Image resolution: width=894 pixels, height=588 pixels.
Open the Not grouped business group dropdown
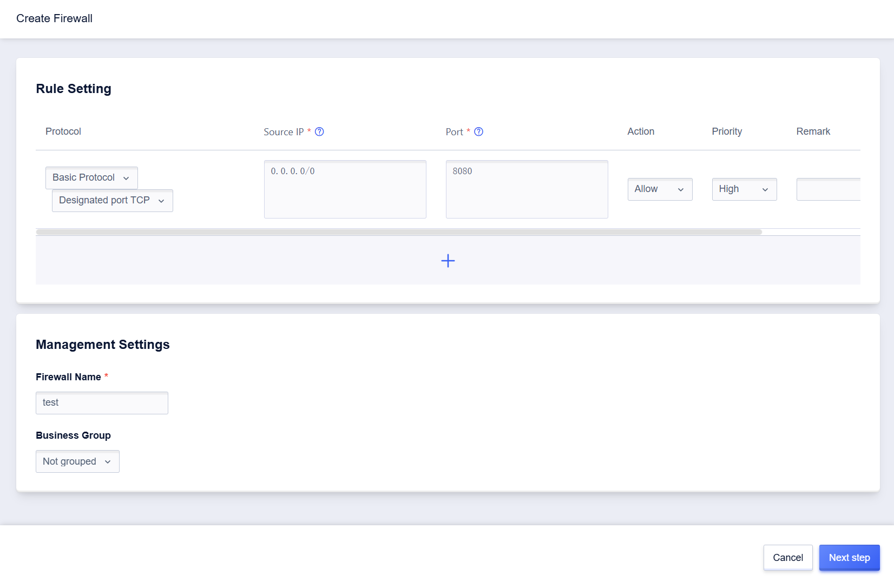(77, 461)
